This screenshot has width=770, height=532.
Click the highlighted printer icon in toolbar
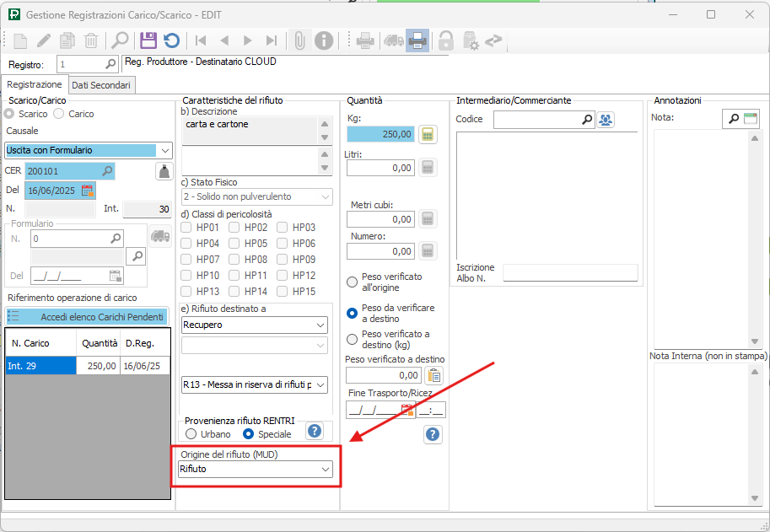[417, 40]
